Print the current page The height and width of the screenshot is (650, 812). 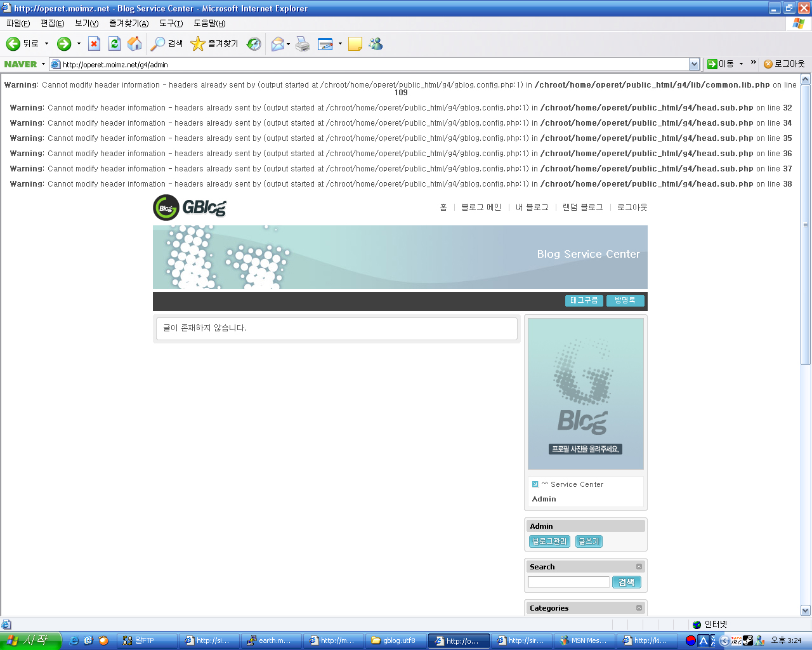(303, 44)
